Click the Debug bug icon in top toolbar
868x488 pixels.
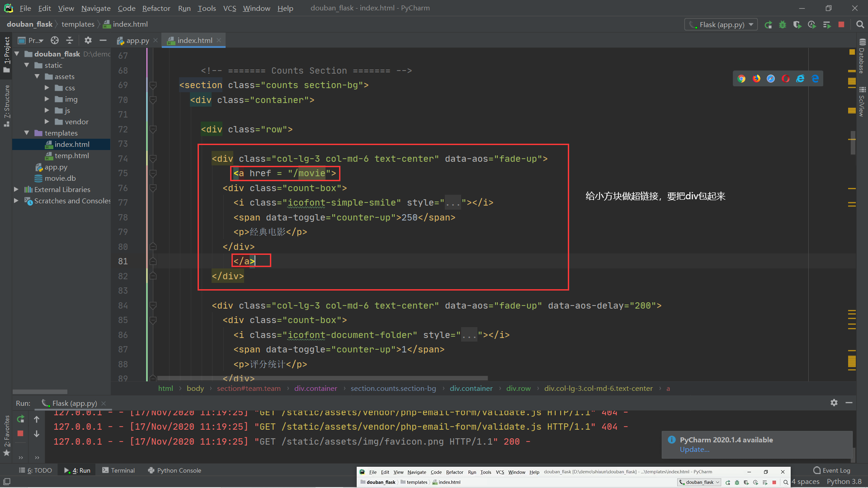pos(783,25)
